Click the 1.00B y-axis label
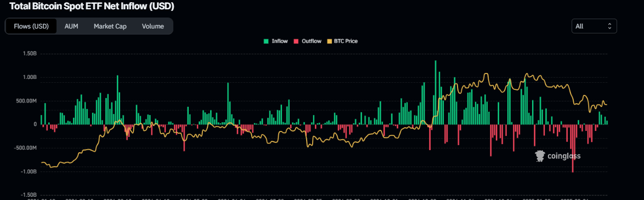Screen dimensions: 644x200 point(30,77)
